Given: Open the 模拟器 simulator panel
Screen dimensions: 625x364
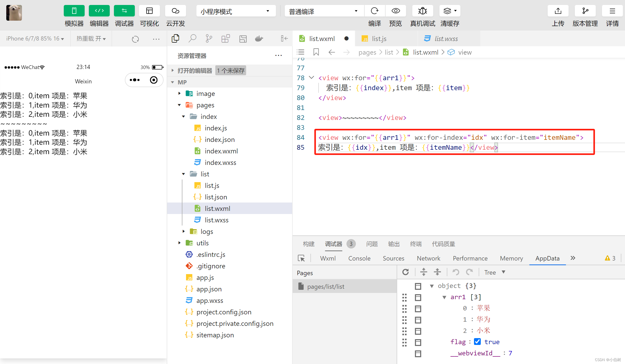Looking at the screenshot, I should click(x=74, y=11).
